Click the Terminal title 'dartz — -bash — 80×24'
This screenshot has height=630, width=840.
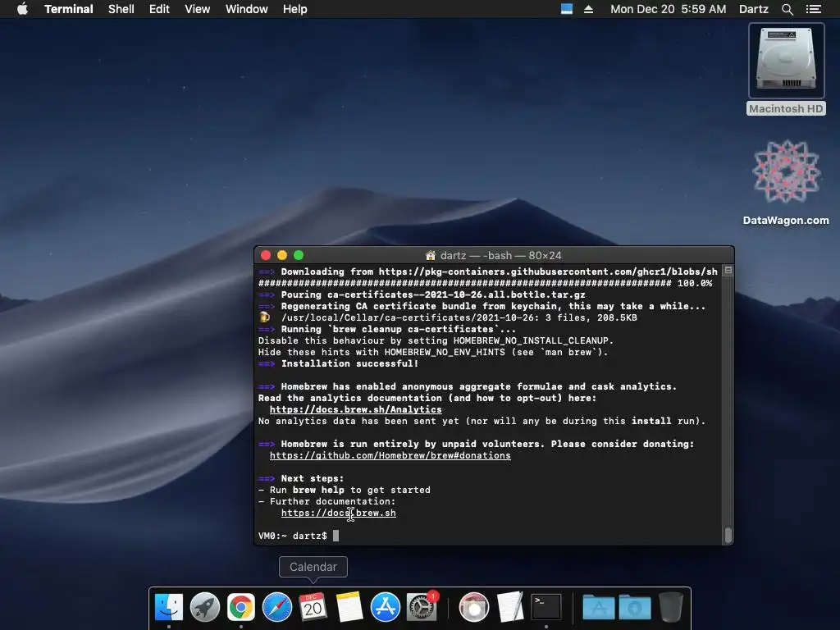[x=500, y=255]
